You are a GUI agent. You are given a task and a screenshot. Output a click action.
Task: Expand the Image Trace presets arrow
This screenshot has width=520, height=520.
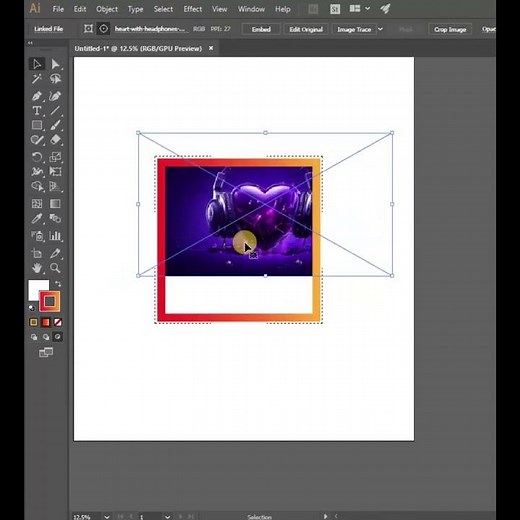(380, 29)
